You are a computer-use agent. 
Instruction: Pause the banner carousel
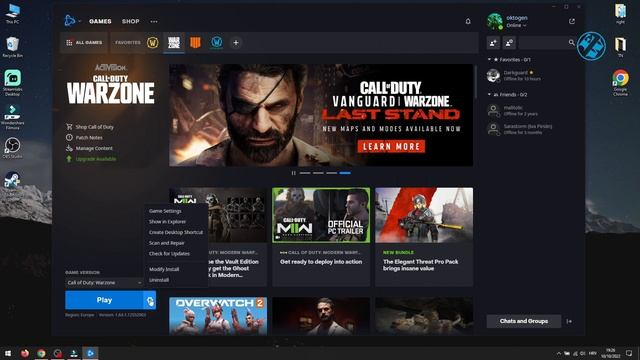point(293,173)
